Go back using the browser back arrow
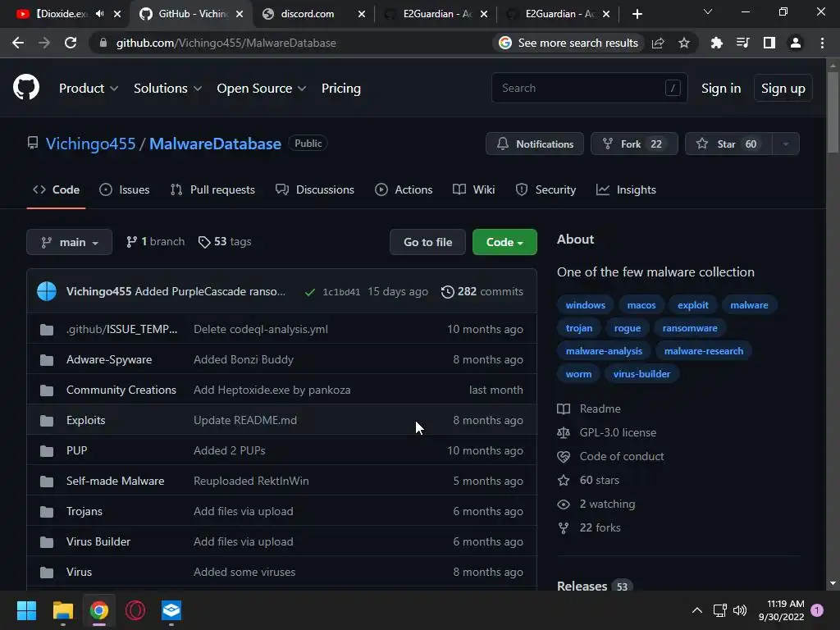This screenshot has width=840, height=630. pyautogui.click(x=18, y=43)
